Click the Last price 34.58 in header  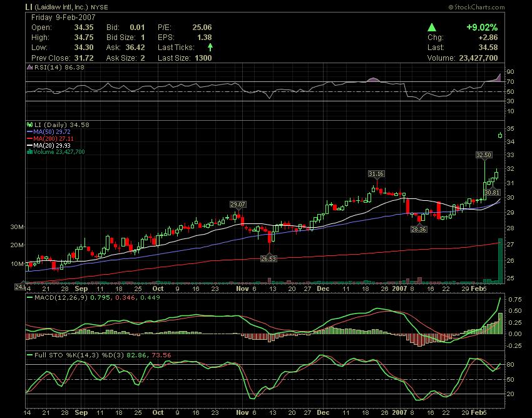(488, 48)
